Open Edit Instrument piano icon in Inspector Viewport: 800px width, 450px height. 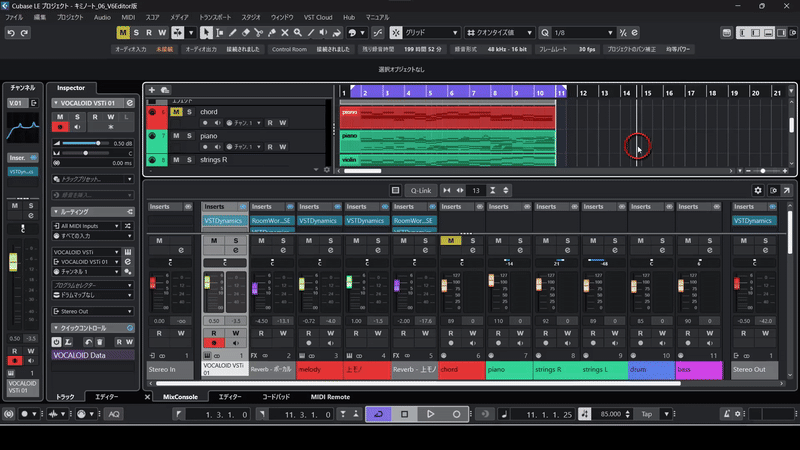point(128,252)
